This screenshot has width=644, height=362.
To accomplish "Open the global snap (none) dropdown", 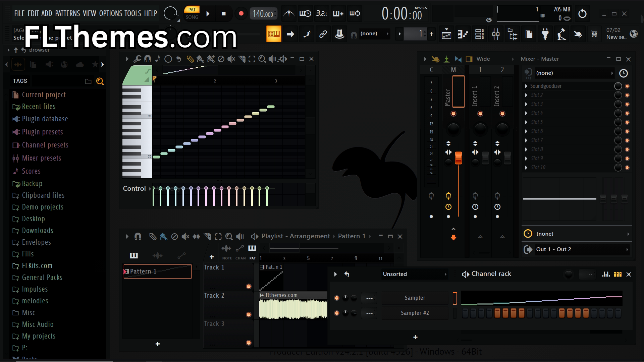I will tap(375, 34).
